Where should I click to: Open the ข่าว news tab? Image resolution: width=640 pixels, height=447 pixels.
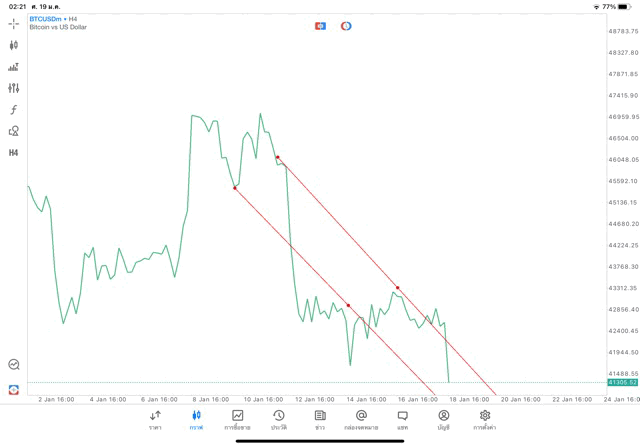[320, 419]
